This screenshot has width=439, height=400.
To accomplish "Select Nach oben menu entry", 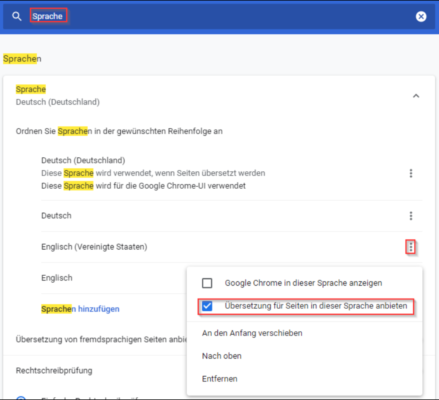I will [222, 356].
